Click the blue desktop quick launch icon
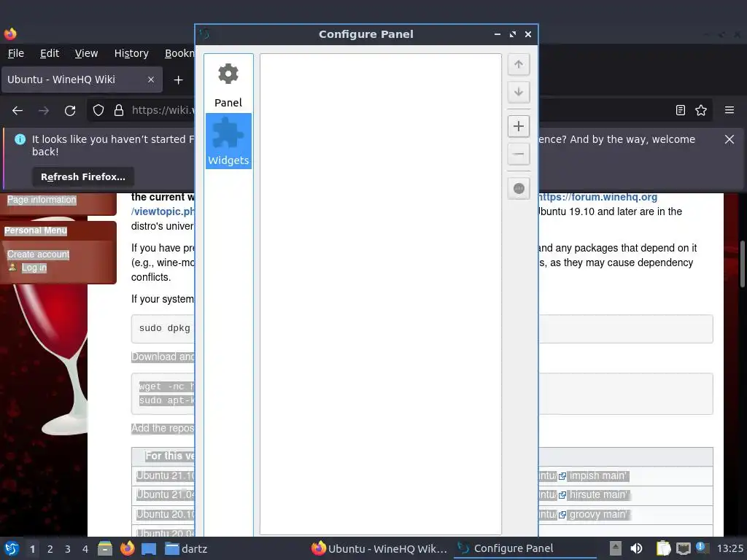Image resolution: width=747 pixels, height=560 pixels. [x=149, y=548]
